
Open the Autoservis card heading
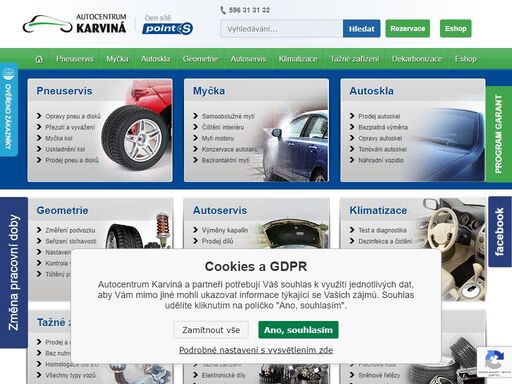point(220,210)
